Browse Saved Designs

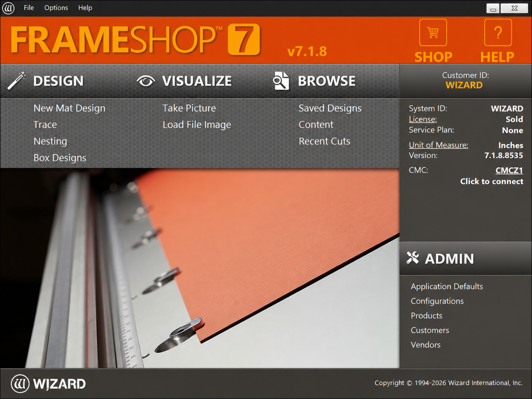(330, 108)
